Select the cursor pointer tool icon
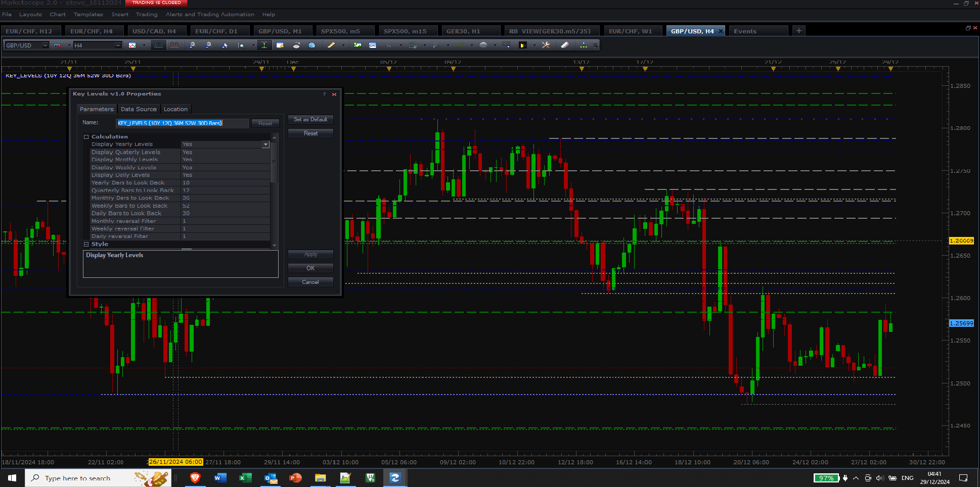This screenshot has height=487, width=980. pos(225,45)
